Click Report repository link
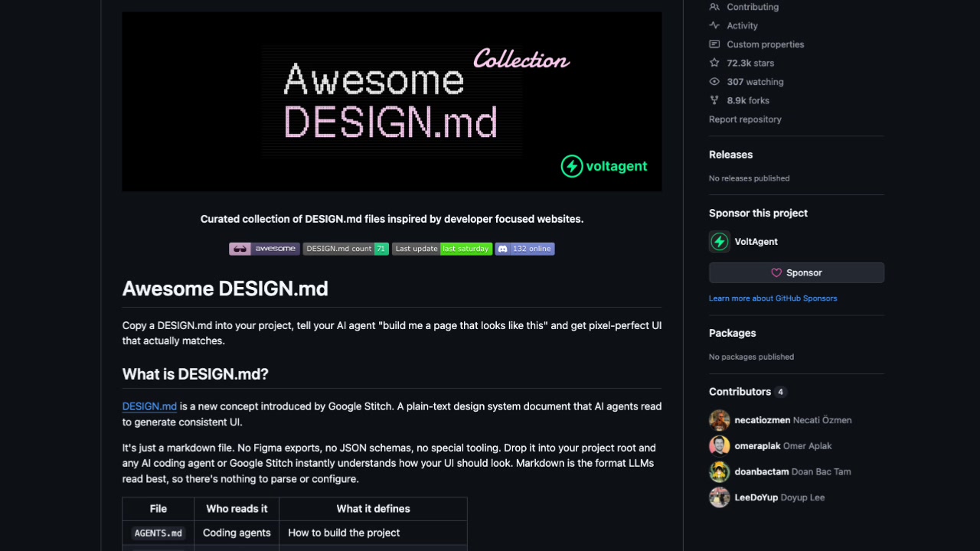The width and height of the screenshot is (980, 551). tap(745, 119)
